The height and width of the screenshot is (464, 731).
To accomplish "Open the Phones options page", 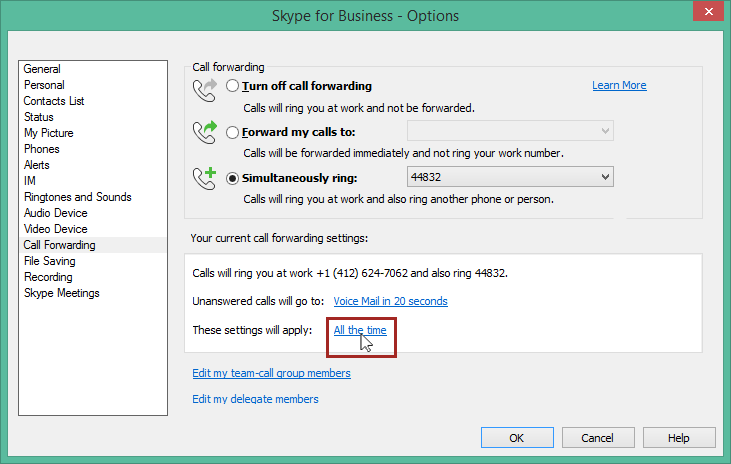I will pyautogui.click(x=42, y=149).
